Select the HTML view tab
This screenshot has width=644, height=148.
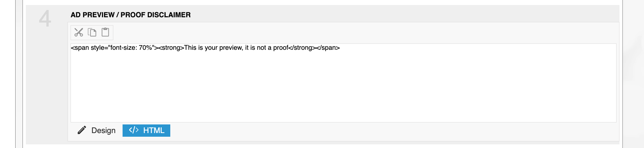(x=146, y=130)
